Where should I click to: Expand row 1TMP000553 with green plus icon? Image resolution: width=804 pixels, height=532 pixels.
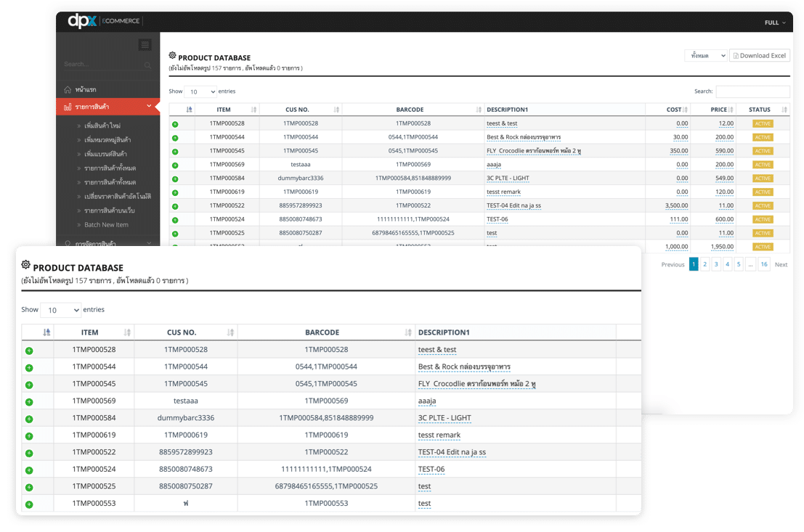[x=29, y=504]
